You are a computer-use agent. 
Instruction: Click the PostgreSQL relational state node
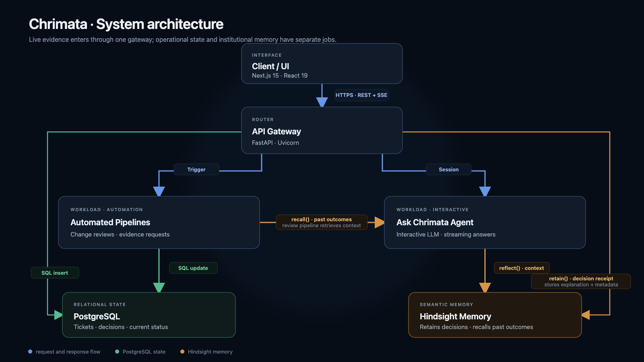[x=149, y=315]
